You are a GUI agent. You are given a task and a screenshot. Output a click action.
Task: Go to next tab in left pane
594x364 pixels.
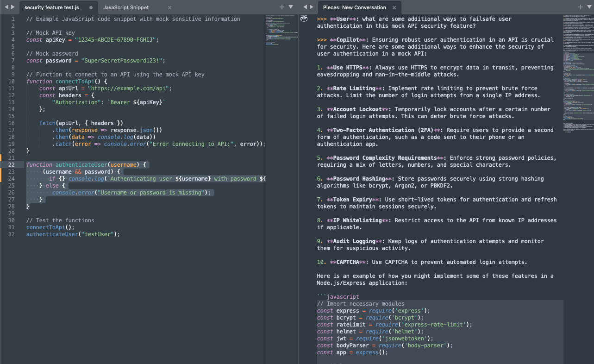coord(13,7)
